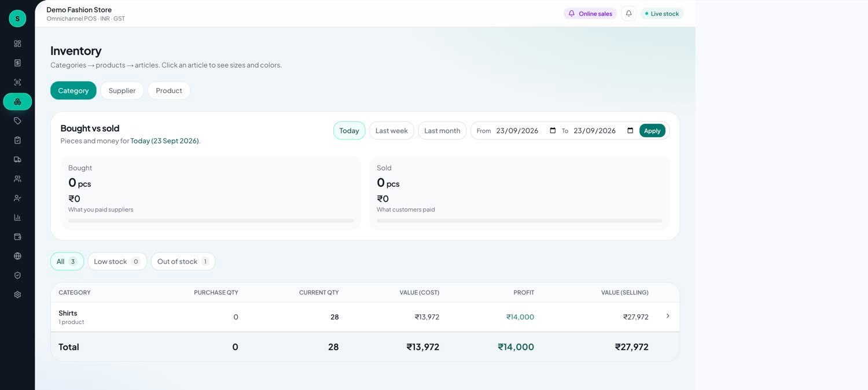868x390 pixels.
Task: Open the bar chart reports icon
Action: 17,218
